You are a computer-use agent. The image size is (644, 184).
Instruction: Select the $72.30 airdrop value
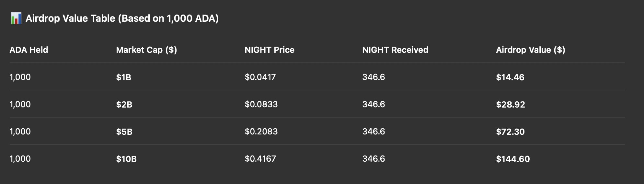510,132
